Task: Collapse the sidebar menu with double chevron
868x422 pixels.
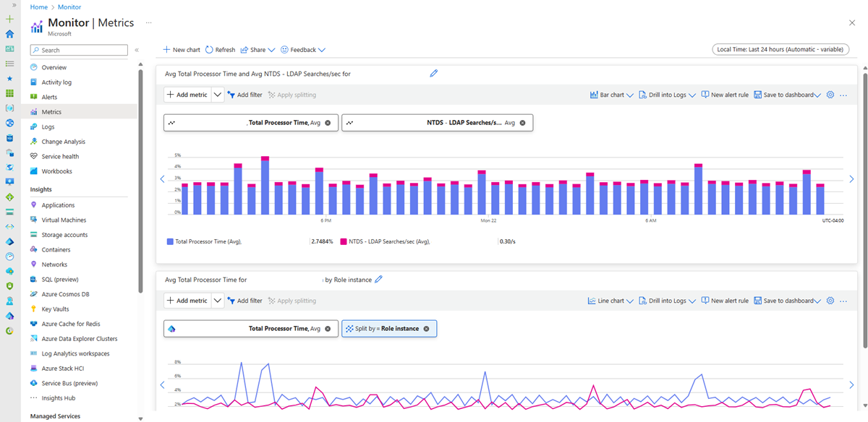Action: click(x=137, y=50)
